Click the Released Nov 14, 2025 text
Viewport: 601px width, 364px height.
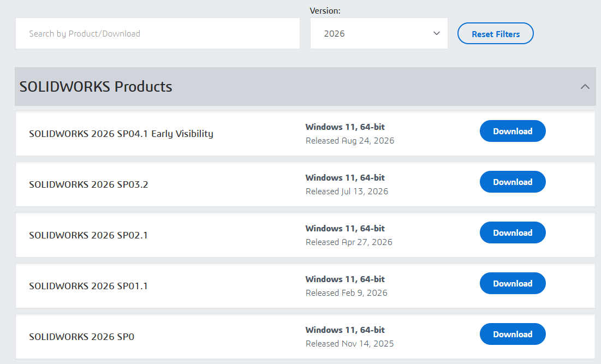349,344
